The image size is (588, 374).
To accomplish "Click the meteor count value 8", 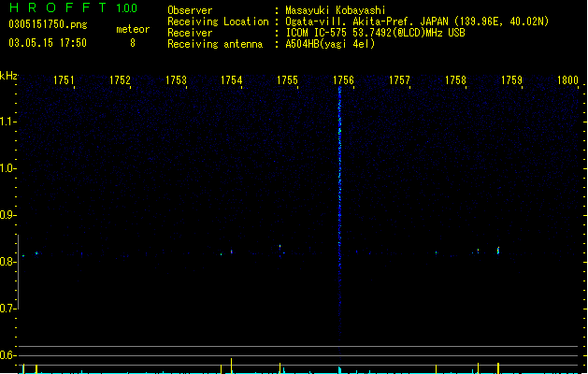I will tap(133, 43).
